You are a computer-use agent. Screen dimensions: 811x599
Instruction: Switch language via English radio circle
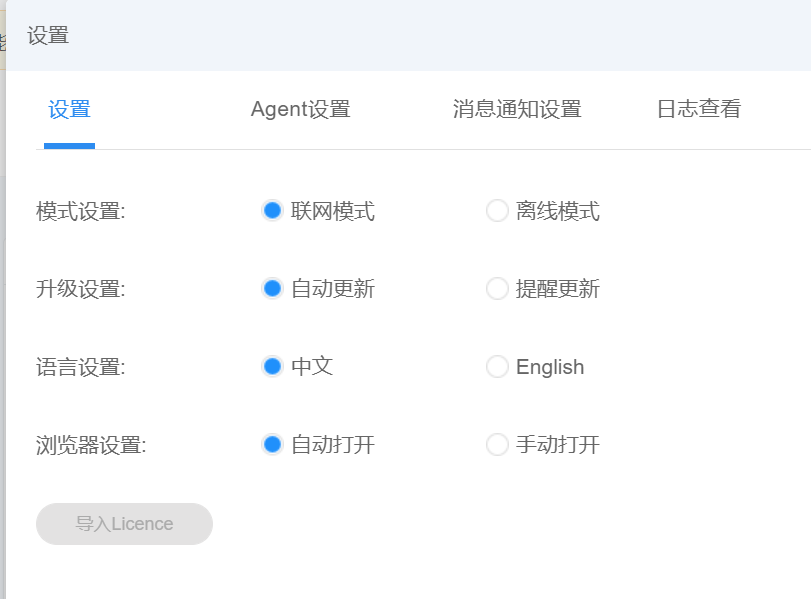(497, 367)
